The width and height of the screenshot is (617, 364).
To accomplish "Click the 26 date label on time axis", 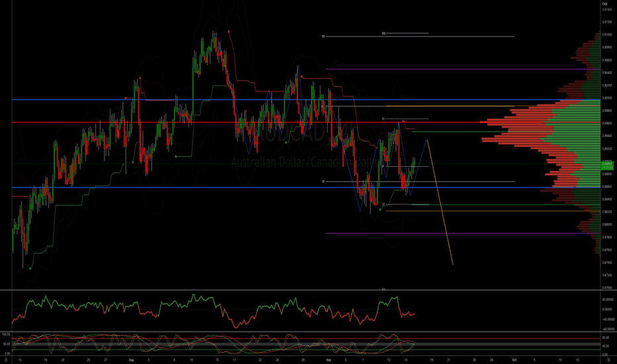I will pos(475,359).
